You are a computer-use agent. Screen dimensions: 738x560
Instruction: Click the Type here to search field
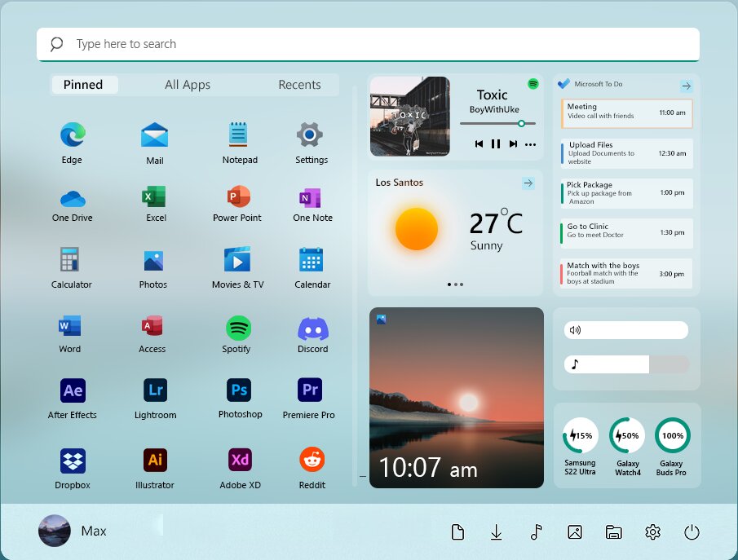368,44
